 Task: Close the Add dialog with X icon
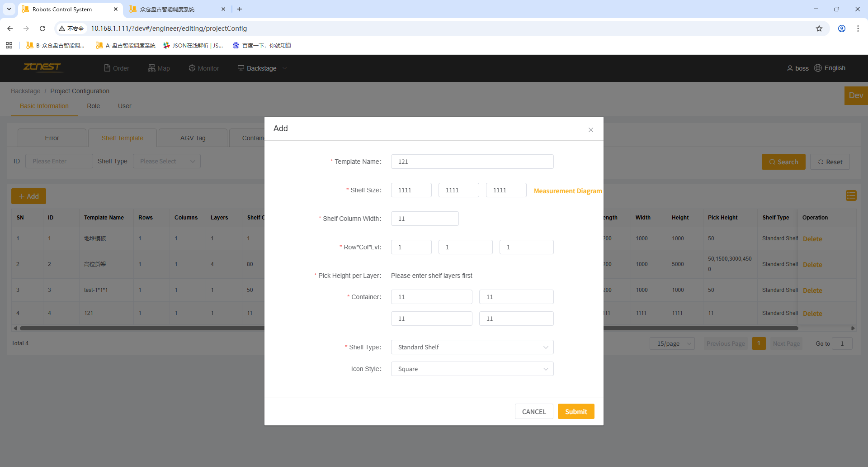pos(590,130)
